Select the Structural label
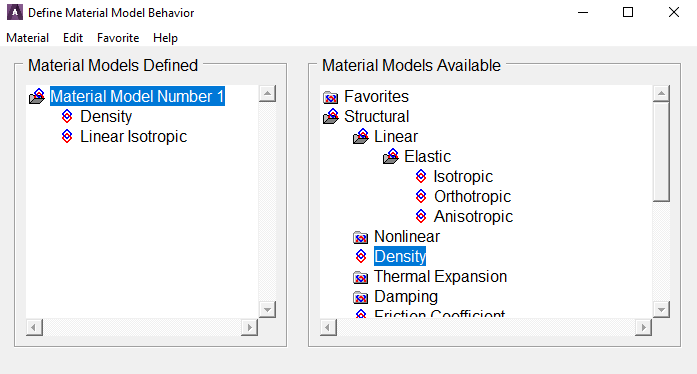Screen dimensions: 697x374 [x=377, y=117]
